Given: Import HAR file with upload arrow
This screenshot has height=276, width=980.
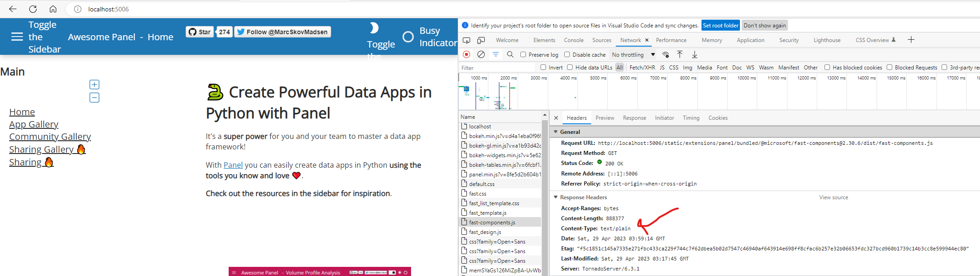Looking at the screenshot, I should [x=680, y=54].
